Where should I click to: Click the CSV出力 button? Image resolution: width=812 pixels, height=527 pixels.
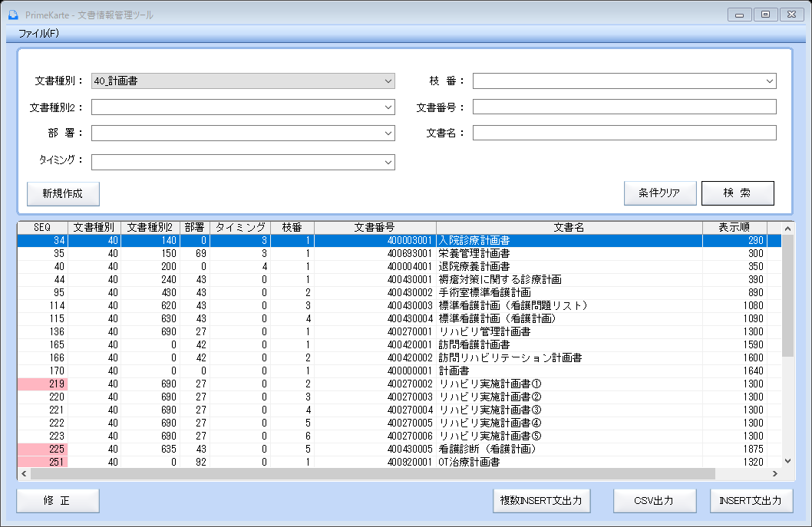click(655, 501)
